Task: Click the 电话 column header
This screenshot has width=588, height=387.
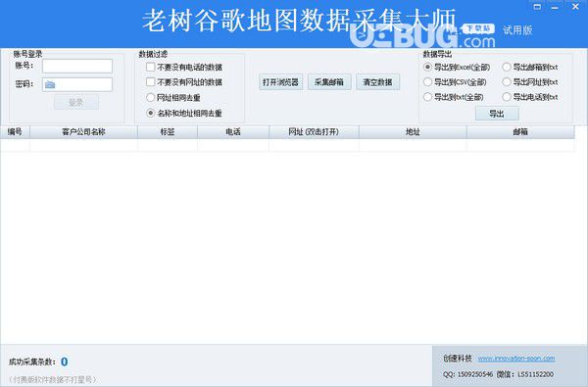Action: click(233, 132)
